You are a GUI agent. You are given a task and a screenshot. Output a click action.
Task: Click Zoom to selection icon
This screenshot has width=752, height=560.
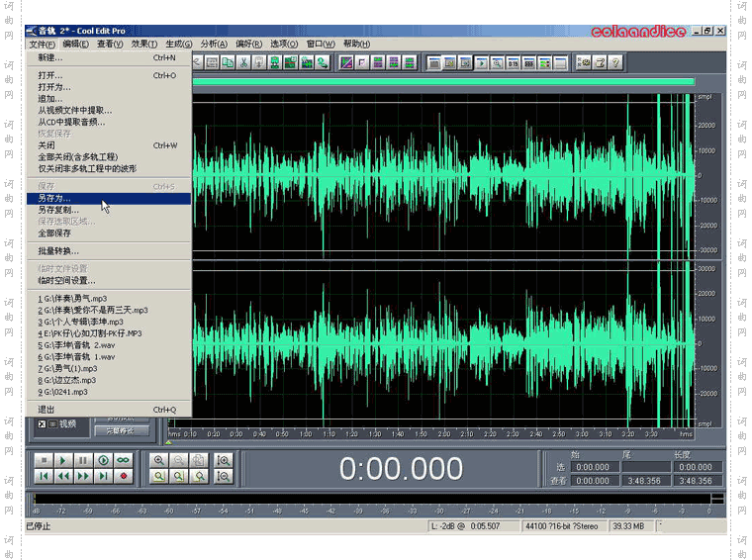point(158,476)
